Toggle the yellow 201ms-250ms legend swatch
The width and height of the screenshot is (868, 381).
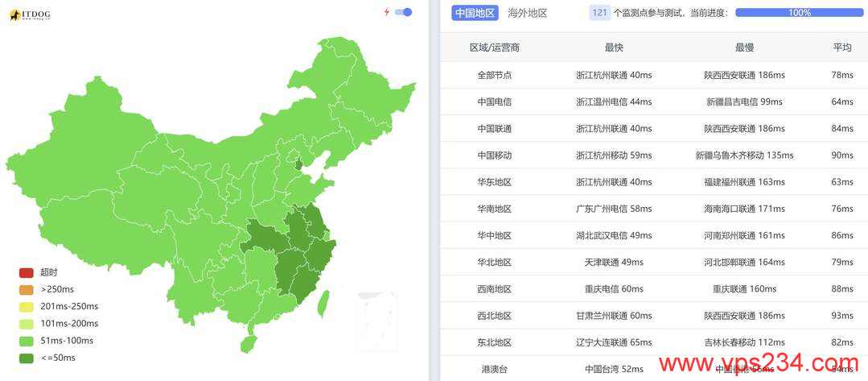click(27, 307)
